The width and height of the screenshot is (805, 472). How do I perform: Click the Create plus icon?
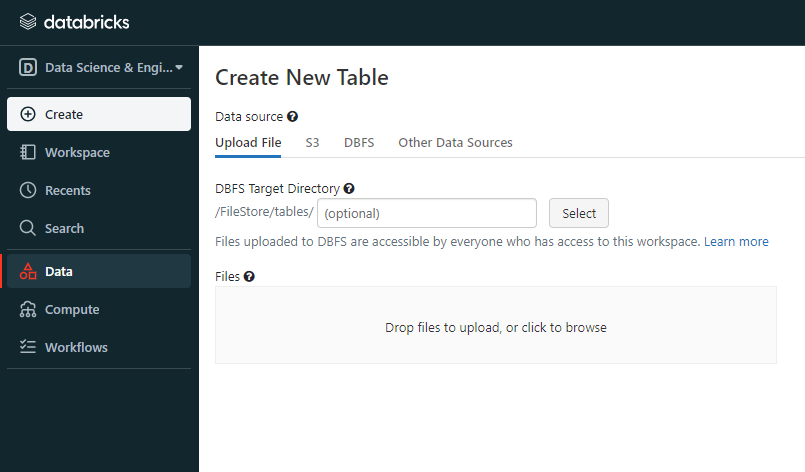point(28,114)
